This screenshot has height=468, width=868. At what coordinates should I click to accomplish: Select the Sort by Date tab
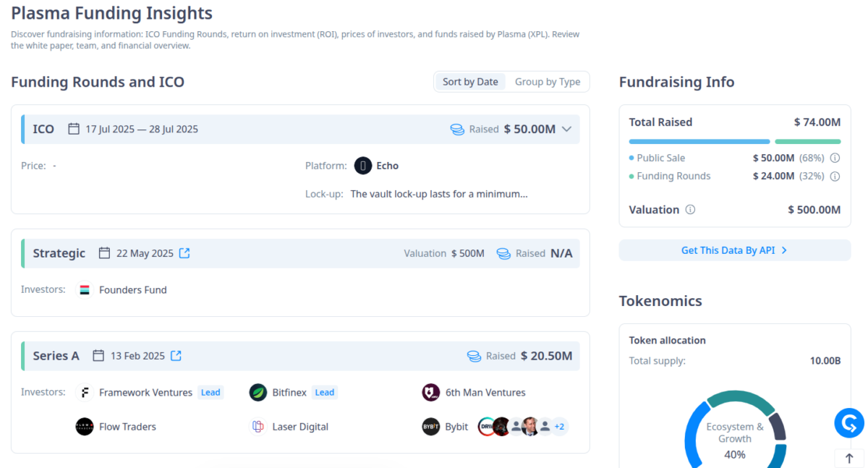tap(470, 82)
